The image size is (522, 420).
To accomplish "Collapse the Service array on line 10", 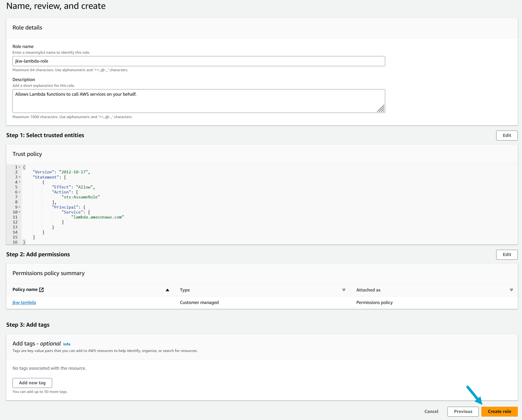I will 20,212.
